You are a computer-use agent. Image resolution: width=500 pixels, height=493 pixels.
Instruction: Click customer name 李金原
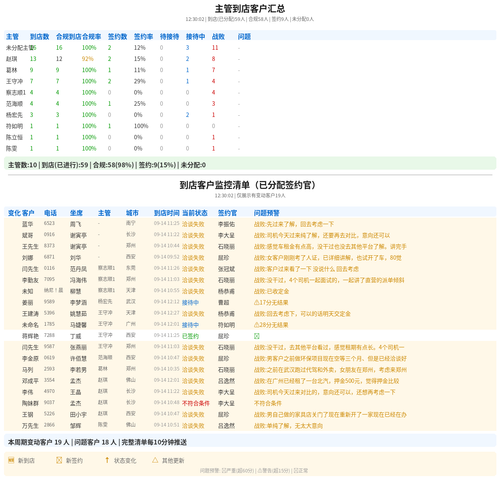(x=30, y=358)
